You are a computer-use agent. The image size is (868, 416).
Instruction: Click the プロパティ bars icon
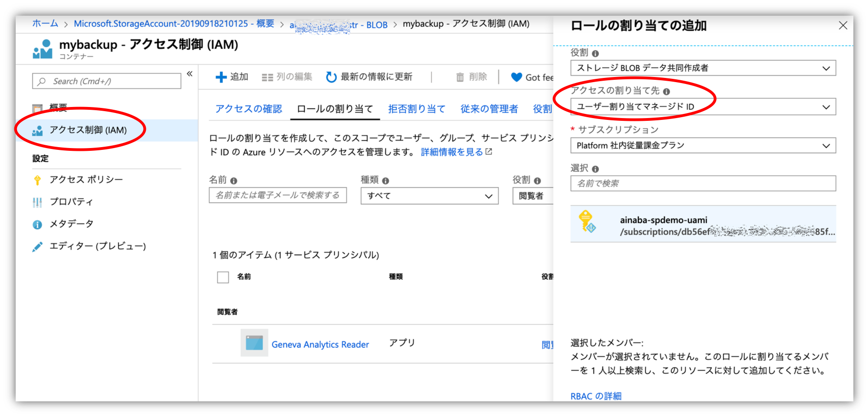[x=37, y=202]
